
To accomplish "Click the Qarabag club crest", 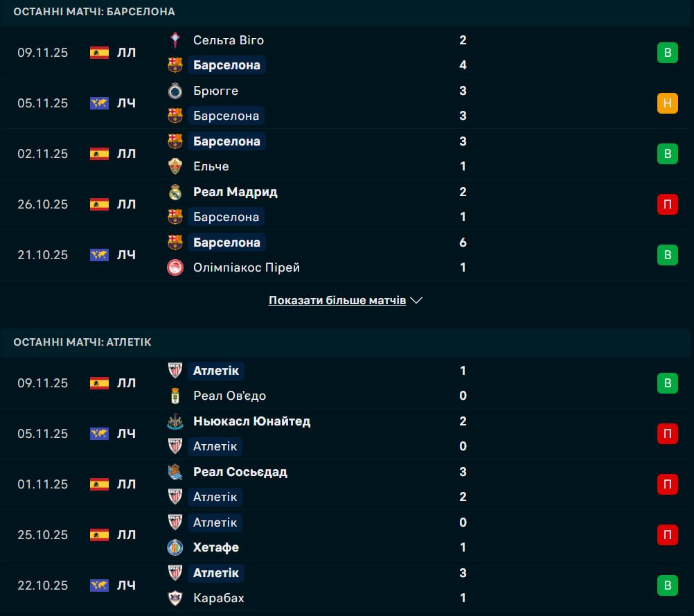I will 175,598.
